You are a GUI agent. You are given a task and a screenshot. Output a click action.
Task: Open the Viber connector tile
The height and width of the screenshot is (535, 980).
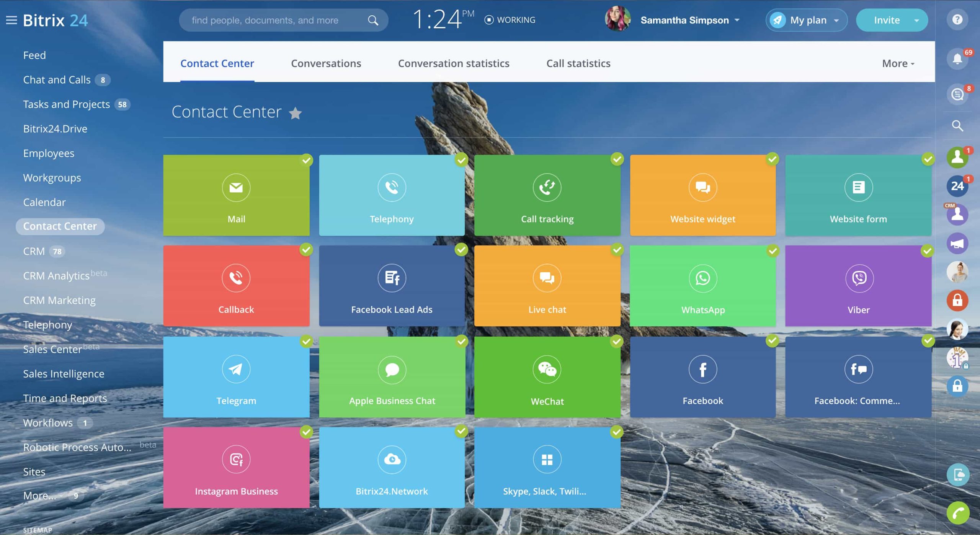point(858,286)
